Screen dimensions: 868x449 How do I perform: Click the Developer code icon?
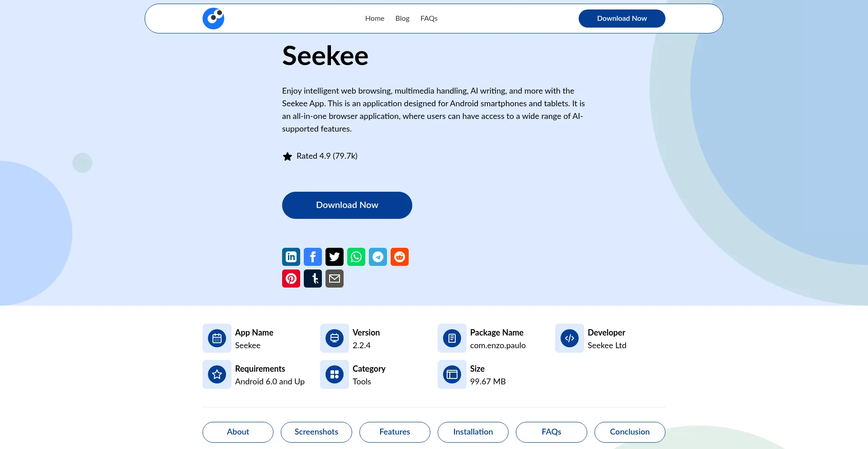pos(569,338)
